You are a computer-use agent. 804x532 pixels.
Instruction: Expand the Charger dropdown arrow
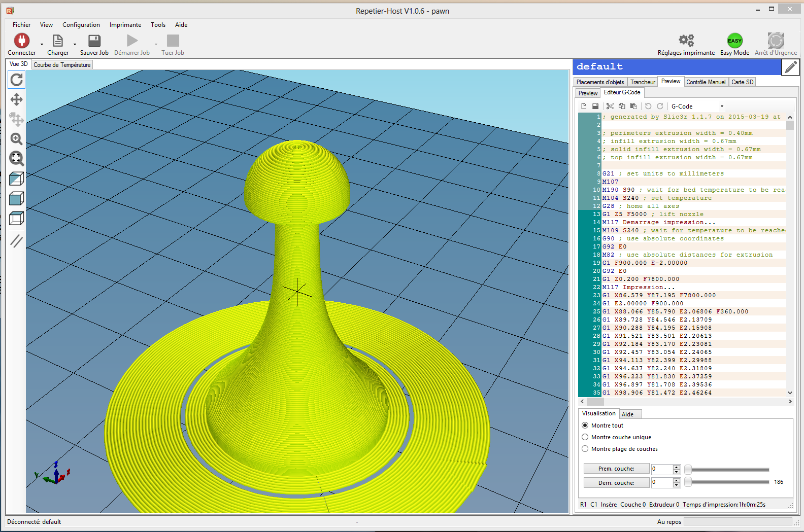(x=75, y=44)
